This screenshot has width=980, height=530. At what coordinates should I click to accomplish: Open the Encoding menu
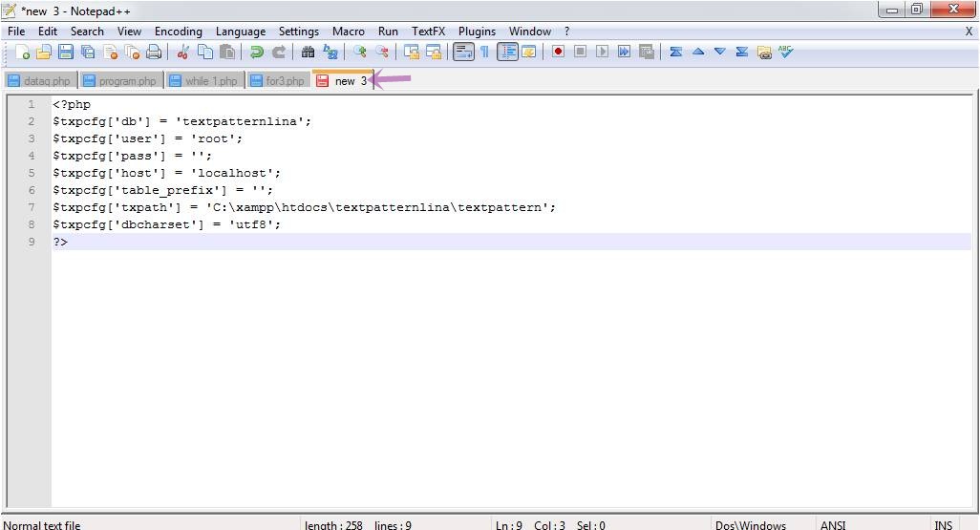pyautogui.click(x=178, y=32)
